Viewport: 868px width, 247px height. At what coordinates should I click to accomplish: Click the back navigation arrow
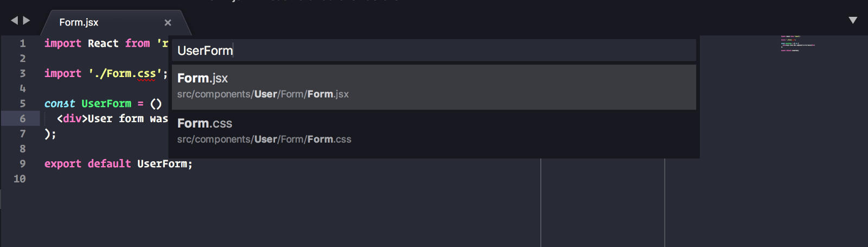pos(14,21)
